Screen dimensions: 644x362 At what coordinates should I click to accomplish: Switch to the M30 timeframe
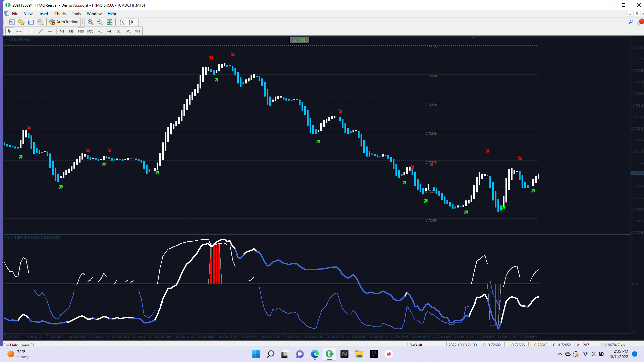point(90,31)
